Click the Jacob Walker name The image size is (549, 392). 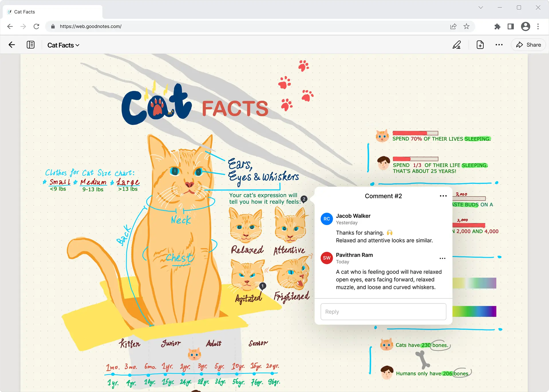click(x=353, y=216)
